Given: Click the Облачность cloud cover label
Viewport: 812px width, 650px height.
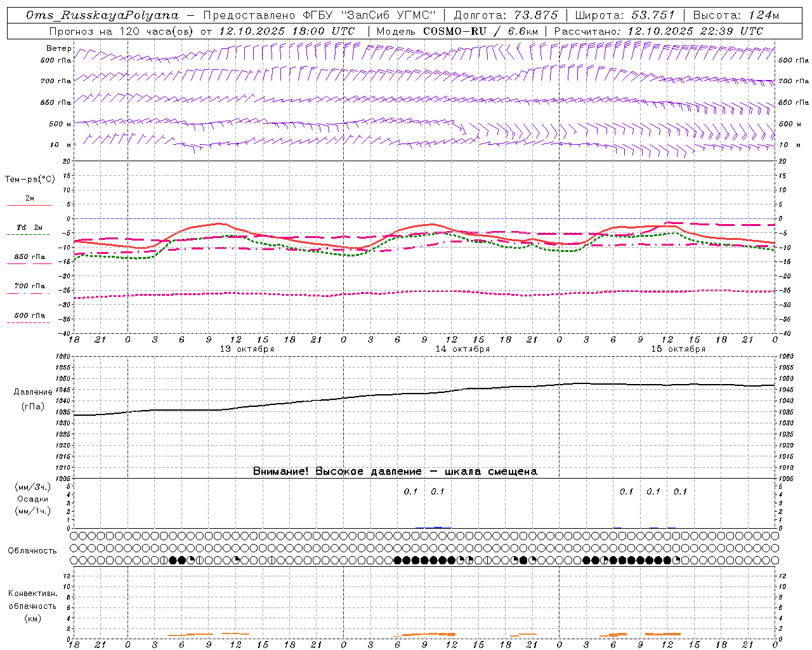Looking at the screenshot, I should pos(32,550).
